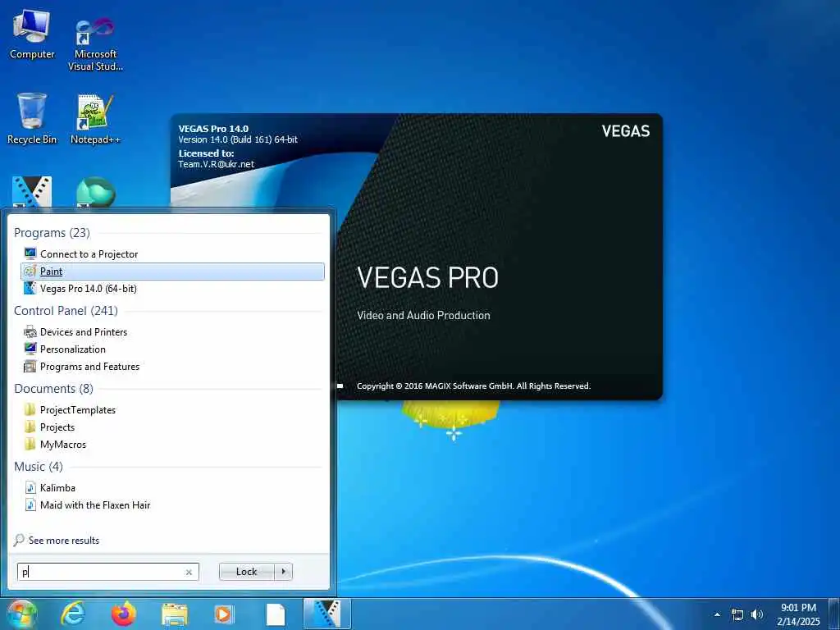
Task: Click the Connect to a Projector icon
Action: pos(30,253)
